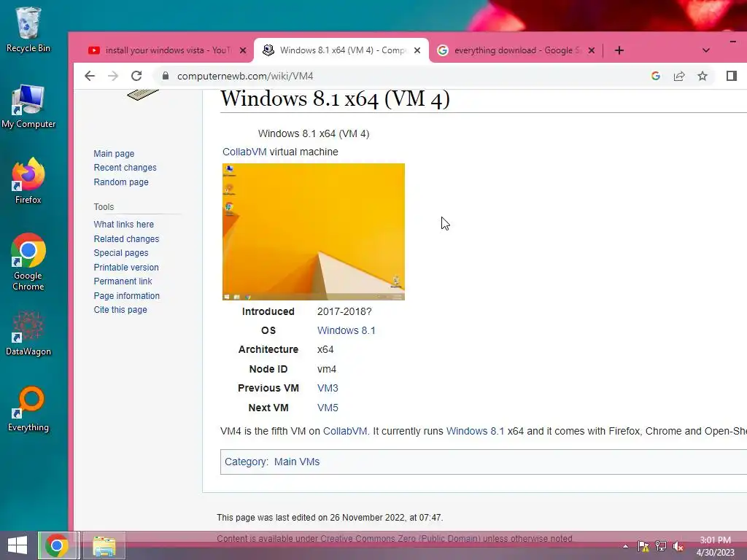Open Printable version link
The height and width of the screenshot is (560, 747).
coord(125,267)
